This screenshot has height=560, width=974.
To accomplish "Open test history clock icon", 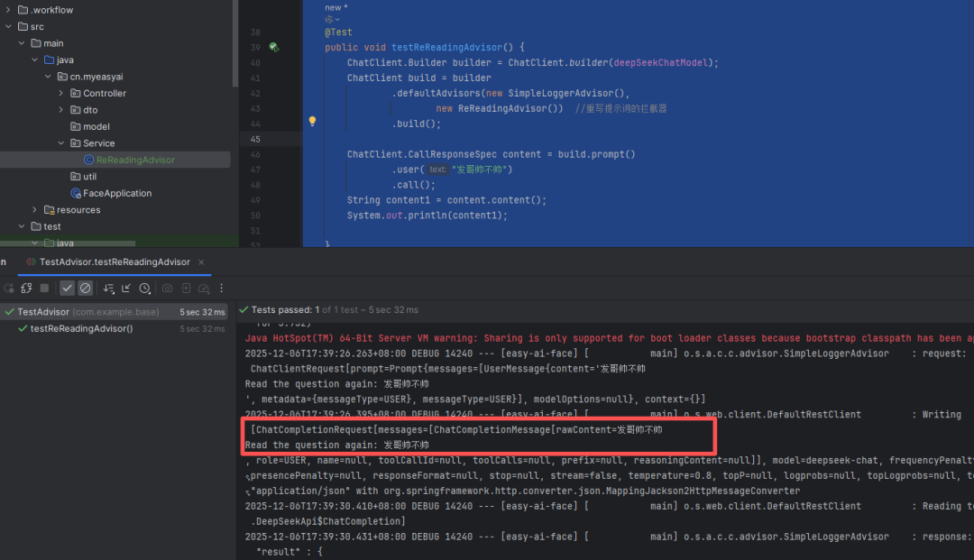I will 144,289.
